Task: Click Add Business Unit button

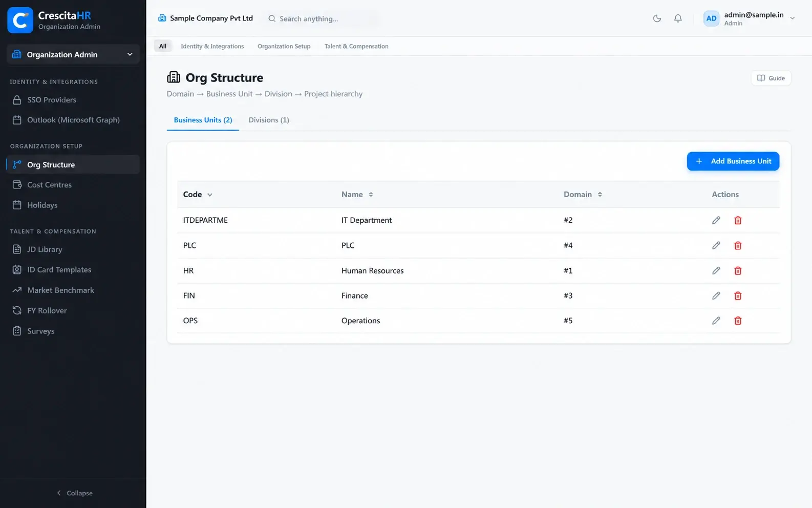Action: (733, 161)
